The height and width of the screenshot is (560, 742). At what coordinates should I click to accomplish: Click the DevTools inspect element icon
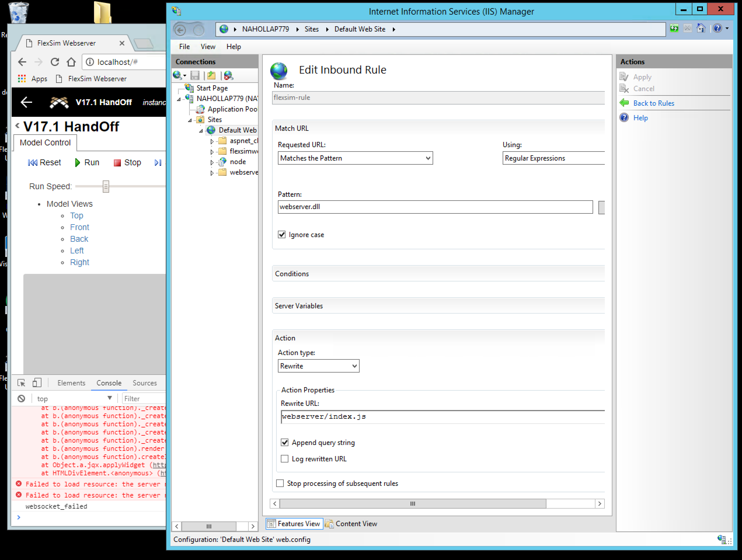[x=22, y=383]
